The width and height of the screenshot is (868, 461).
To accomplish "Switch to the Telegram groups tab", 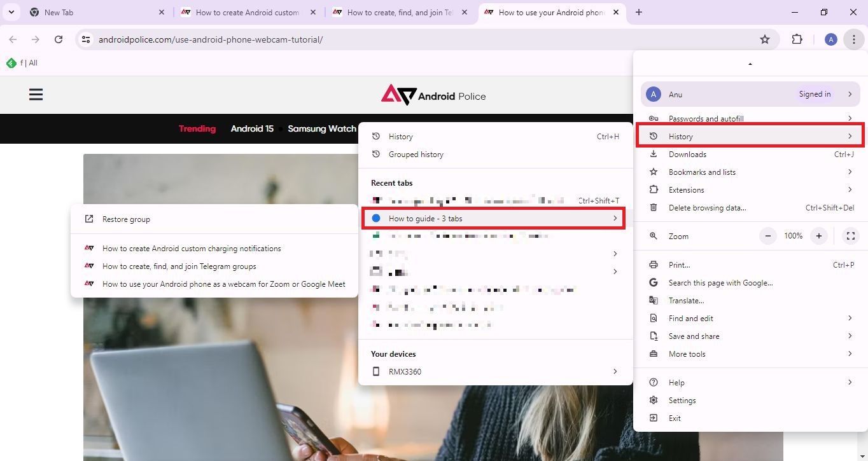I will coord(400,12).
